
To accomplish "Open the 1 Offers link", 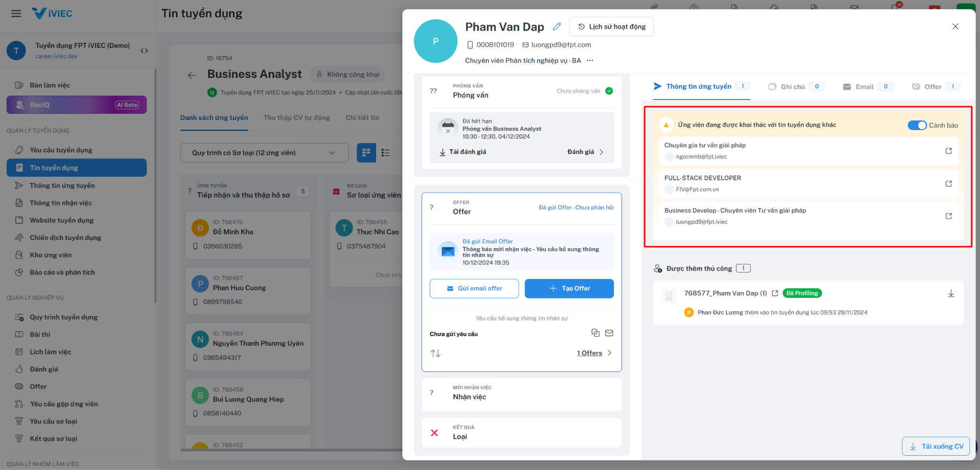I will [590, 353].
